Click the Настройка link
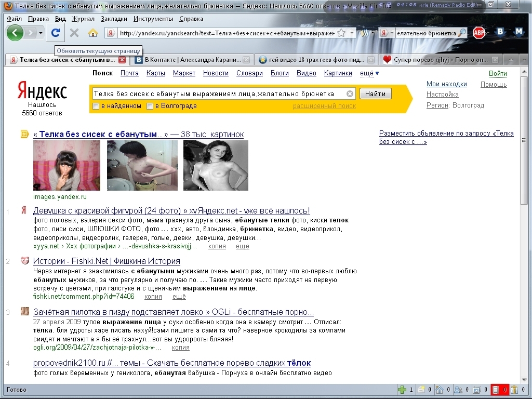 pos(443,95)
